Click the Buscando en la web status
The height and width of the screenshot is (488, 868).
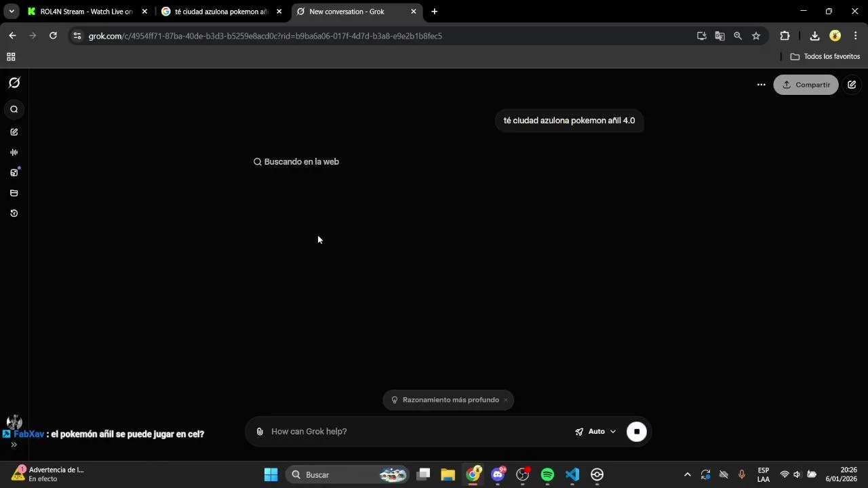[296, 162]
